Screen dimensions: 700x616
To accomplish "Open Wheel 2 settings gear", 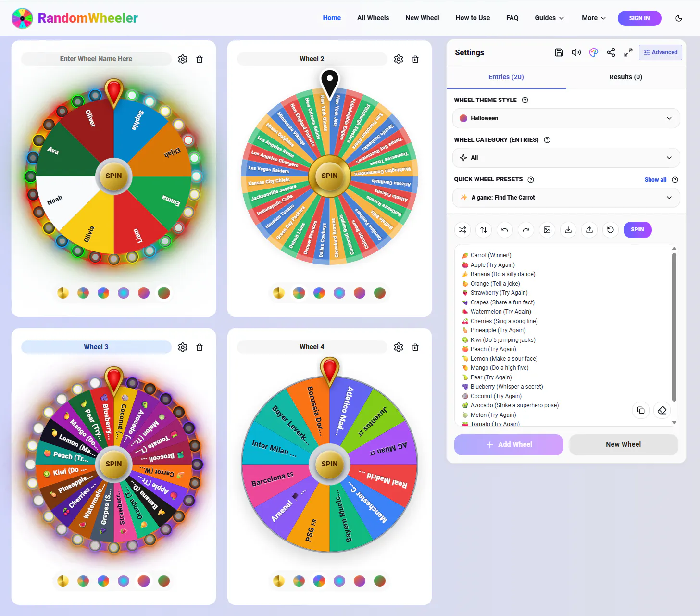I will (x=399, y=59).
